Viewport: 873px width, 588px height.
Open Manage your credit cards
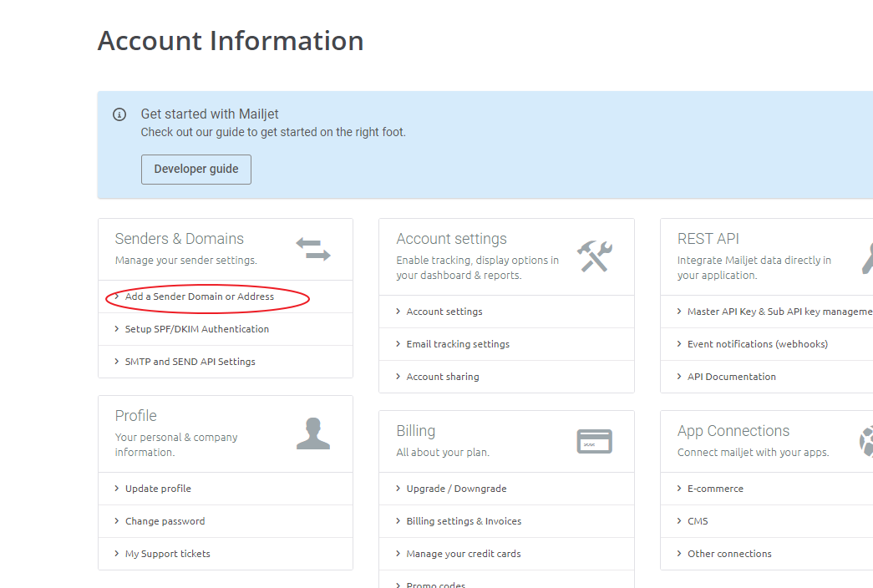point(464,554)
